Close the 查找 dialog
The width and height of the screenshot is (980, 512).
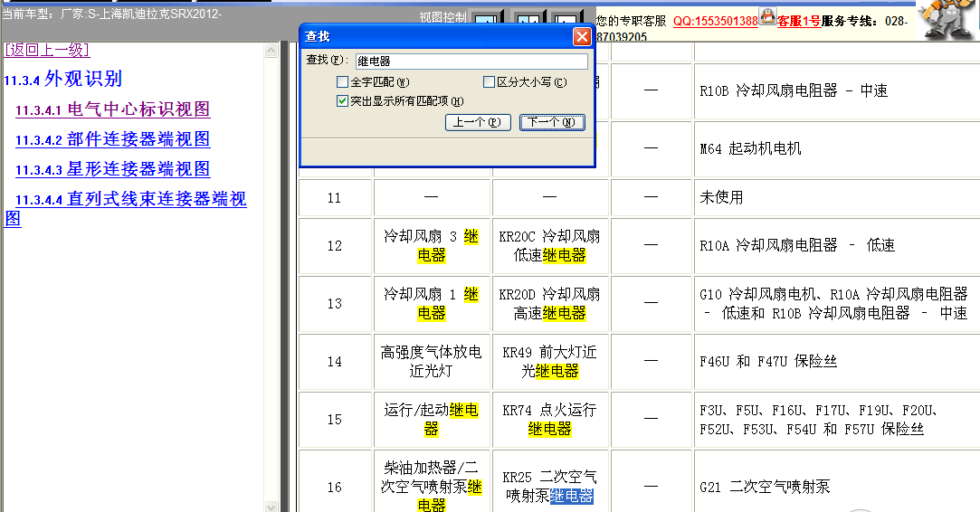click(x=582, y=37)
